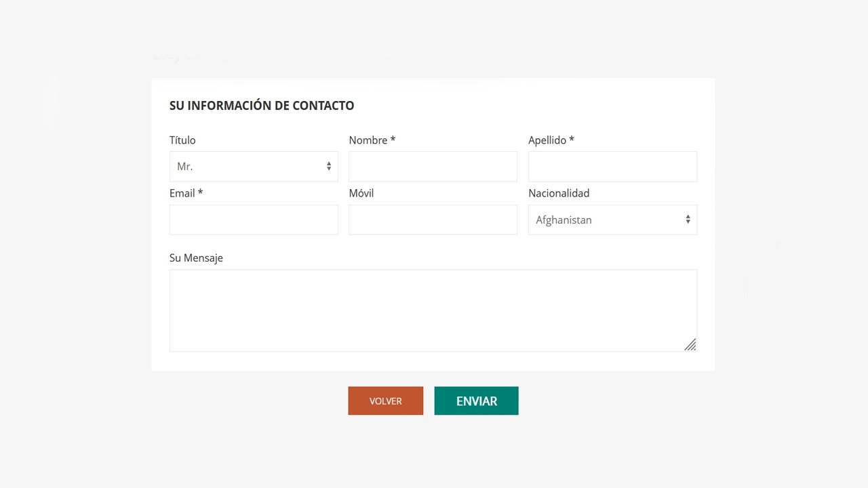Focus the Nombre text field
The width and height of the screenshot is (868, 488).
click(433, 167)
